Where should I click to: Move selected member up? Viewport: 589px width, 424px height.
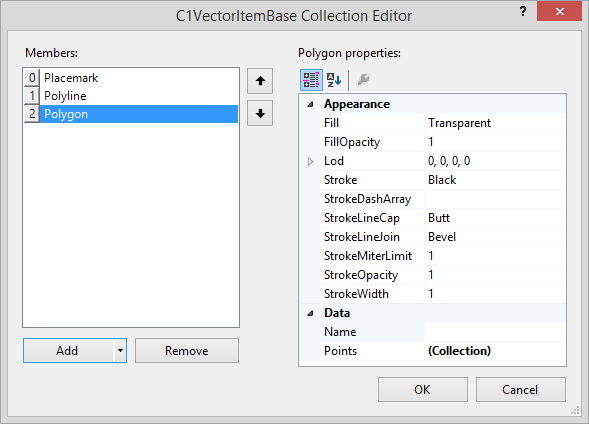260,81
